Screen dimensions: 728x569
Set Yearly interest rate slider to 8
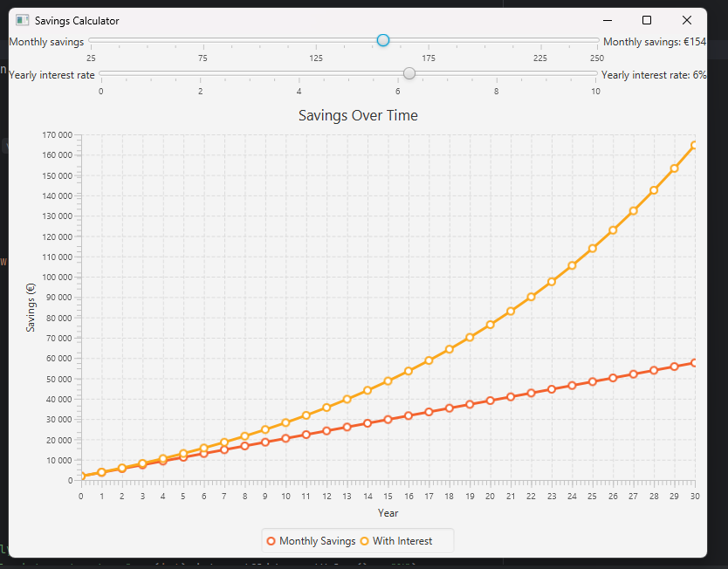tap(497, 73)
